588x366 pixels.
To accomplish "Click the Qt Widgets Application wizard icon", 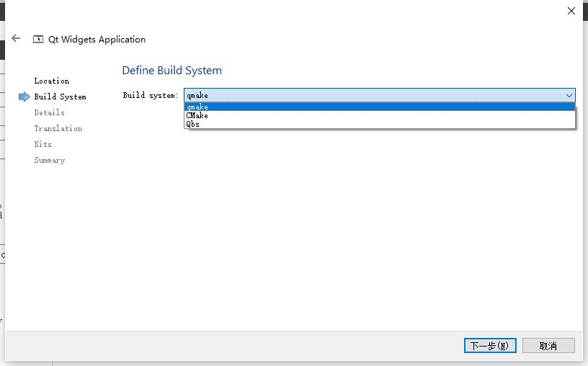I will 38,39.
